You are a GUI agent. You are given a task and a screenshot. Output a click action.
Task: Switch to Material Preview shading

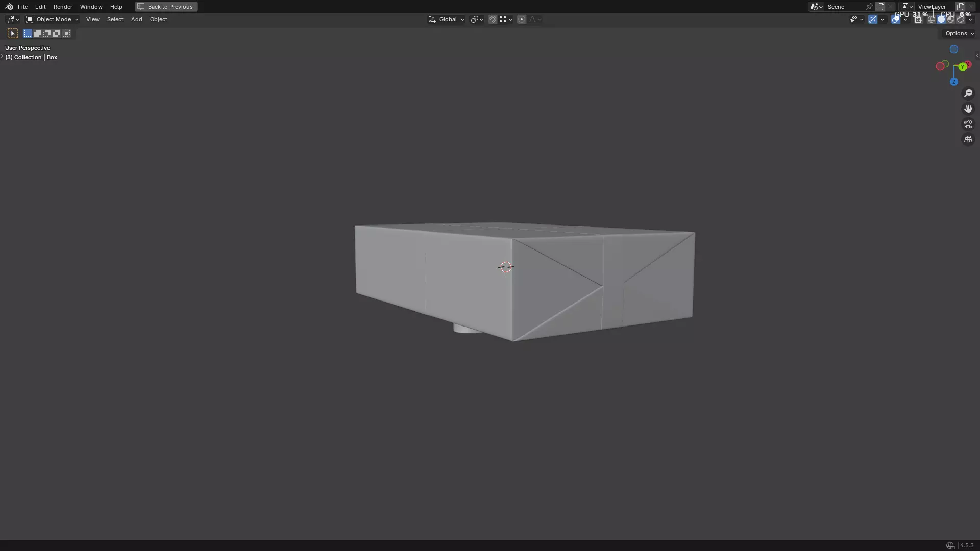point(951,19)
